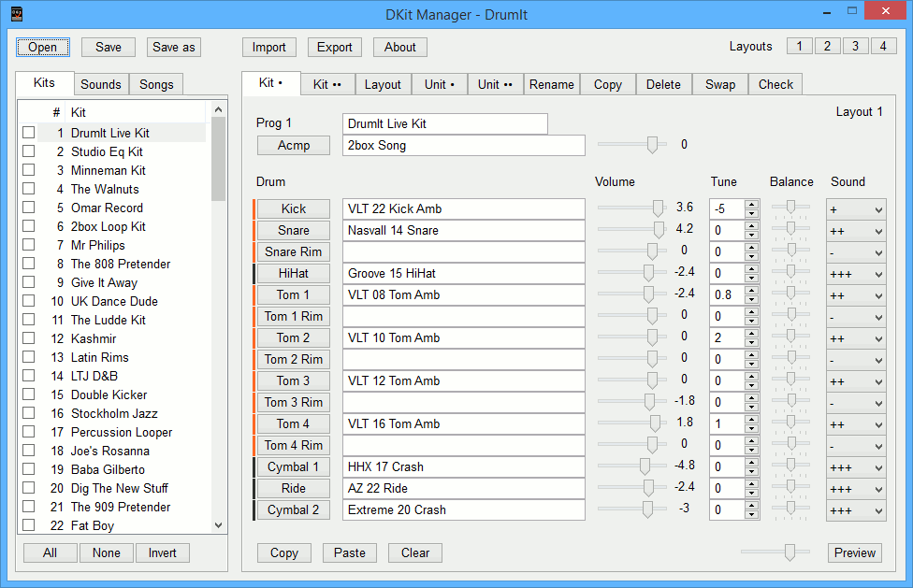Viewport: 913px width, 588px height.
Task: Click the Preview button
Action: pos(855,552)
